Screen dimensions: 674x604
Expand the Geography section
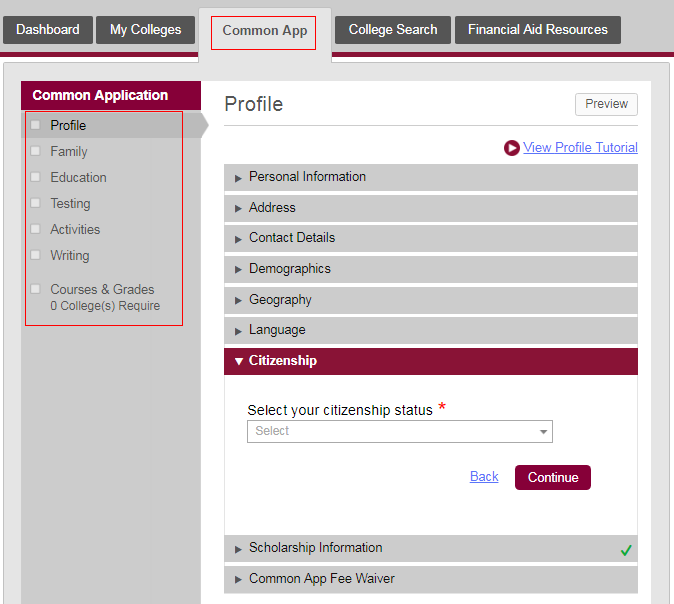(431, 300)
